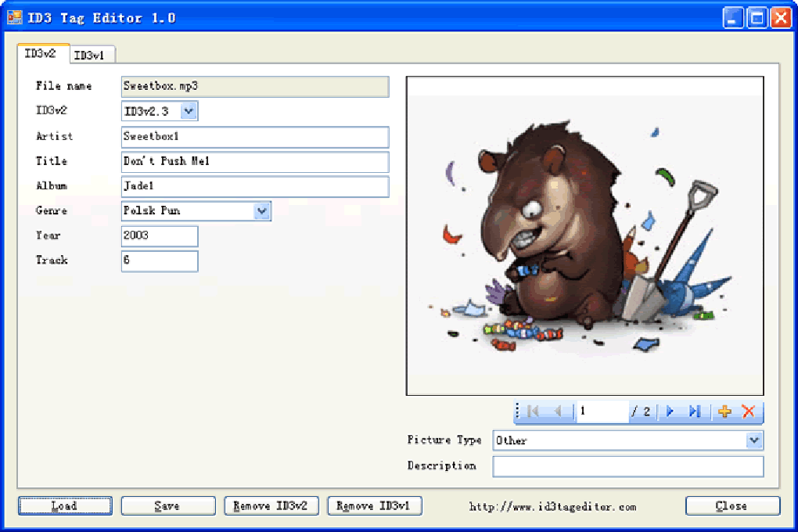Screen dimensions: 798x532
Task: Click the "Picture Type" label
Action: 444,440
